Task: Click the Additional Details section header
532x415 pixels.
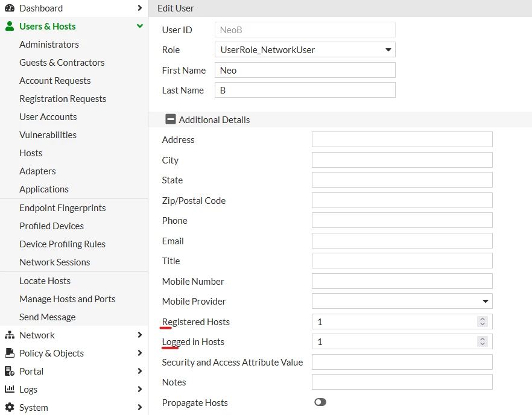Action: pyautogui.click(x=340, y=119)
